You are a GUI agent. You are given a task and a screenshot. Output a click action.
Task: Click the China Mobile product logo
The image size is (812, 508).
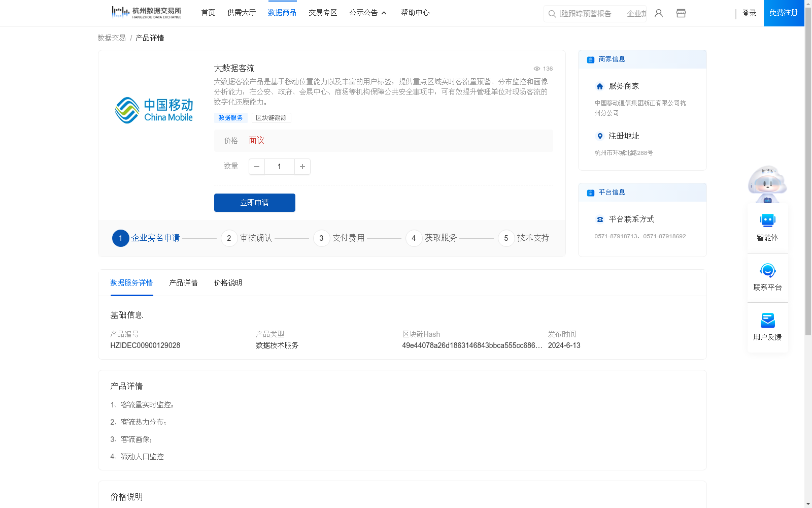pos(154,110)
